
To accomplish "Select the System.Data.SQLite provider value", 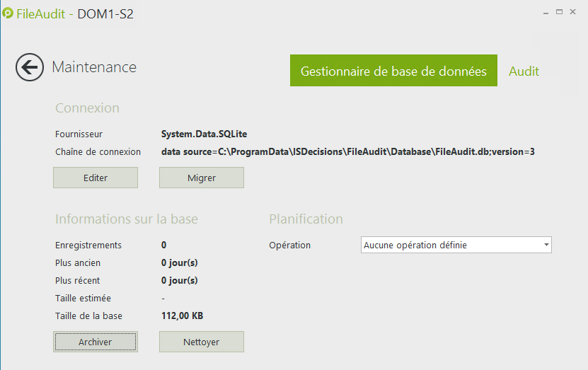I will pos(204,134).
